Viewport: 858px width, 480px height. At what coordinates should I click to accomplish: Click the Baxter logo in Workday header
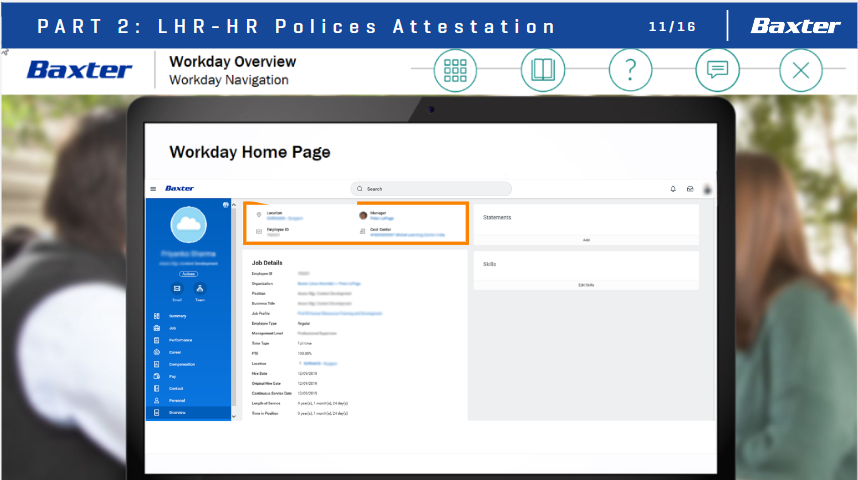pos(179,188)
